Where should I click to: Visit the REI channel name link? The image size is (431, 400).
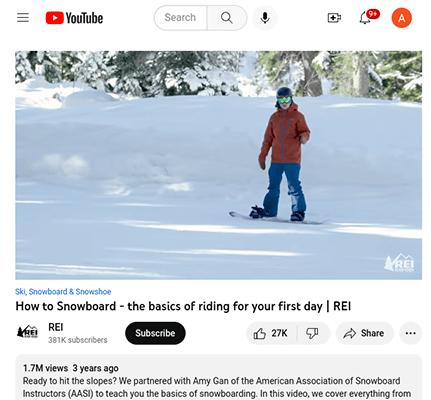[x=56, y=327]
